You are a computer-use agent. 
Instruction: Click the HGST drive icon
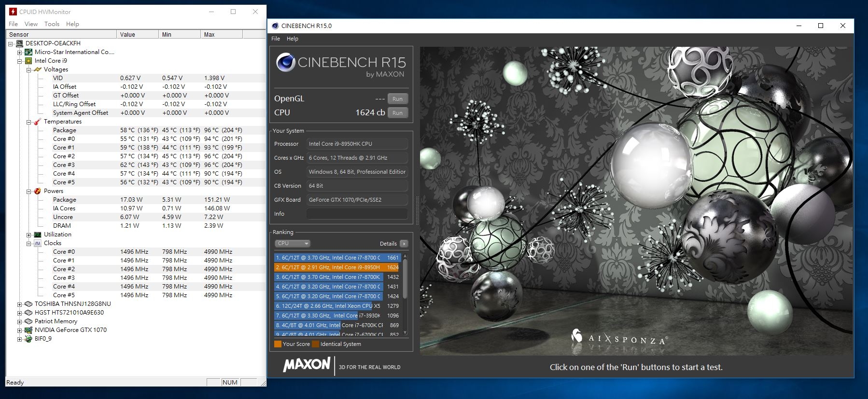point(28,313)
